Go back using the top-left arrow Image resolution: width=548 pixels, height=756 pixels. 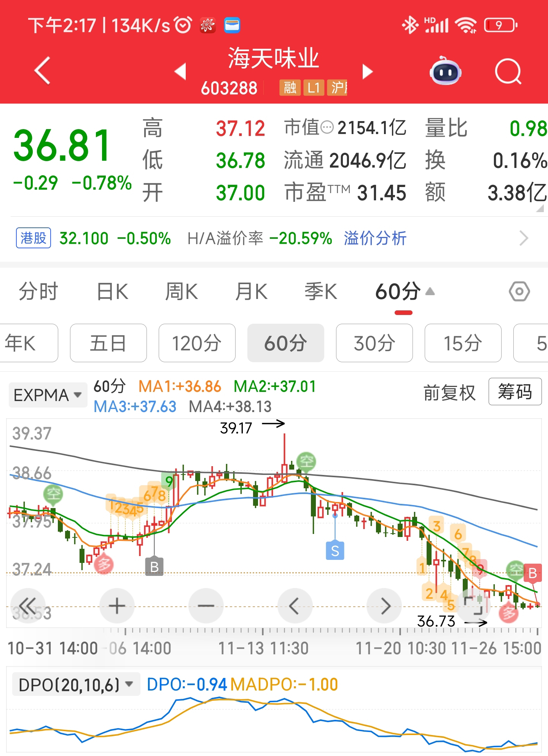click(x=43, y=71)
